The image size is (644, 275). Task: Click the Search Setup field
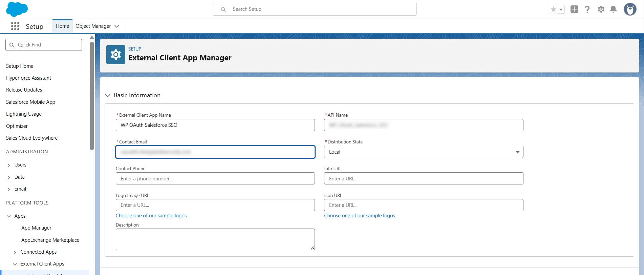pos(315,9)
